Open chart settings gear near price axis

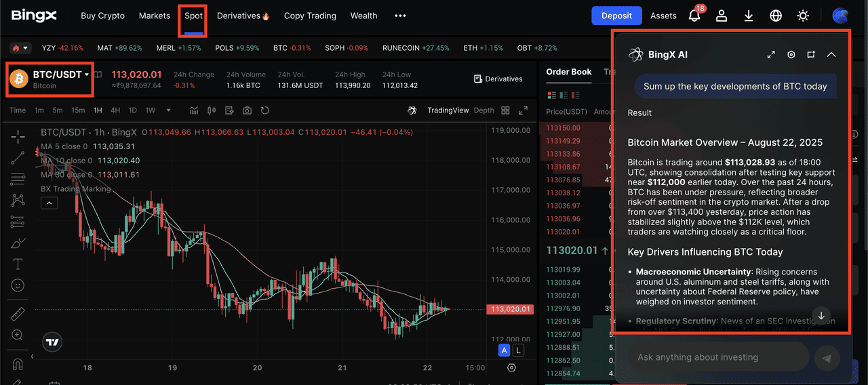(511, 367)
